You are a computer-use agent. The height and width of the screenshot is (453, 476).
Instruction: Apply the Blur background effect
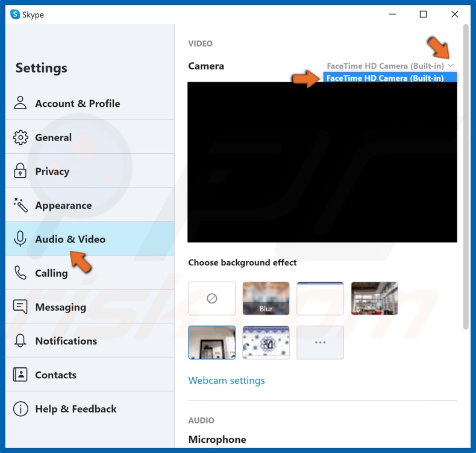[266, 299]
